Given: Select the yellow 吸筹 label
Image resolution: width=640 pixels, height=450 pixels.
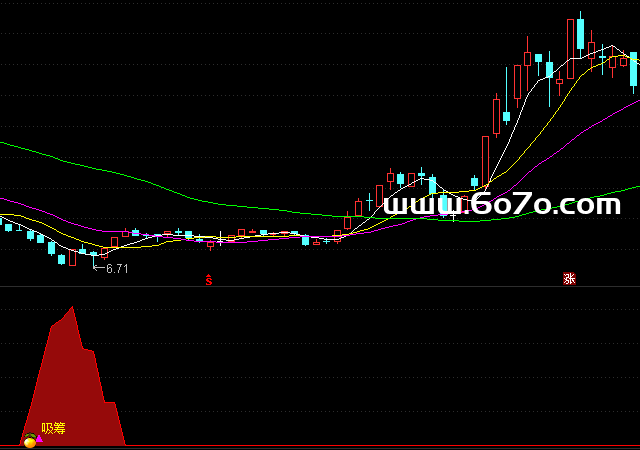Looking at the screenshot, I should (53, 428).
